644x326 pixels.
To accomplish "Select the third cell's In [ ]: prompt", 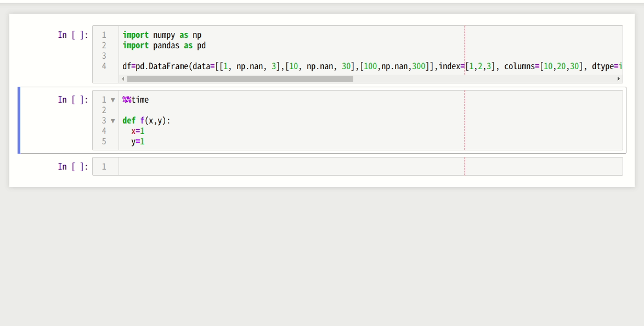I will point(73,166).
